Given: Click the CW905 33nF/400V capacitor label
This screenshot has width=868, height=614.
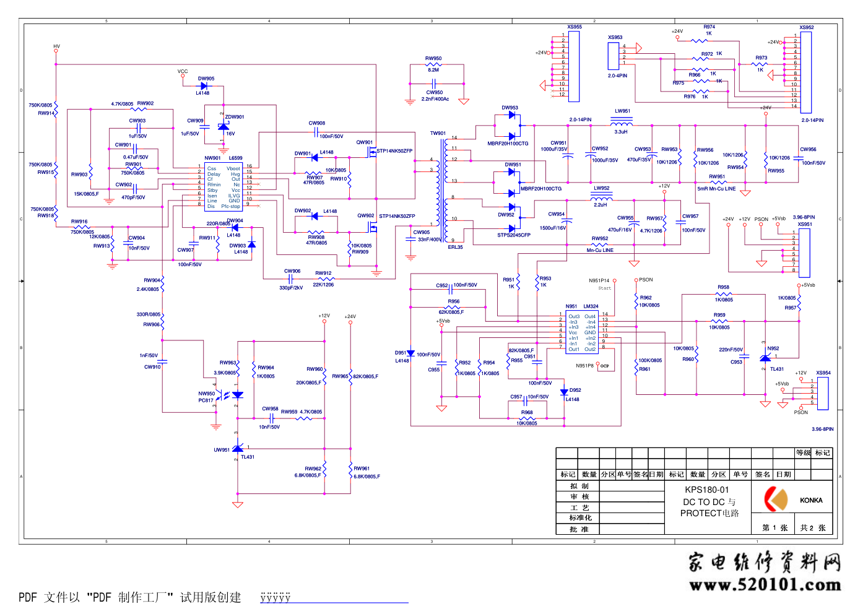Looking at the screenshot, I should 427,236.
